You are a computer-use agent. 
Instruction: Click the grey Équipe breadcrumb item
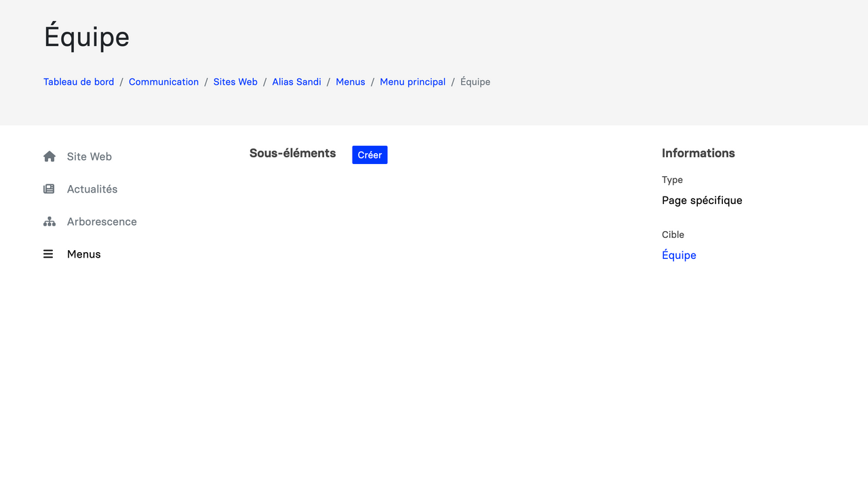tap(475, 82)
